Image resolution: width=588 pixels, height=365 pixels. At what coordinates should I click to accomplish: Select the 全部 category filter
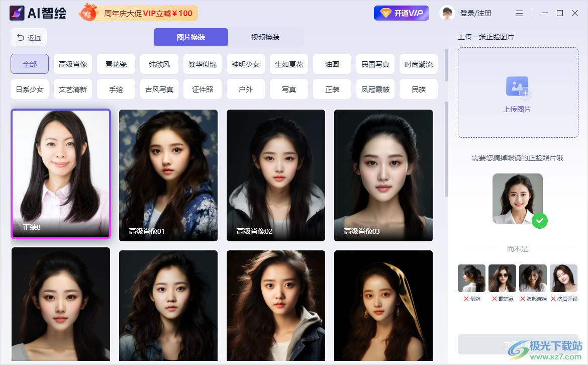(x=30, y=64)
